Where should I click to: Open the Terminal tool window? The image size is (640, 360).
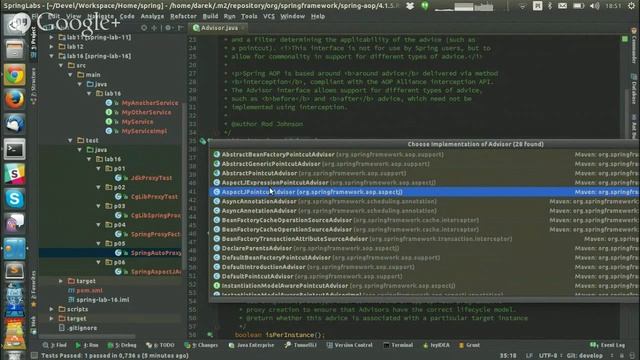coord(398,345)
